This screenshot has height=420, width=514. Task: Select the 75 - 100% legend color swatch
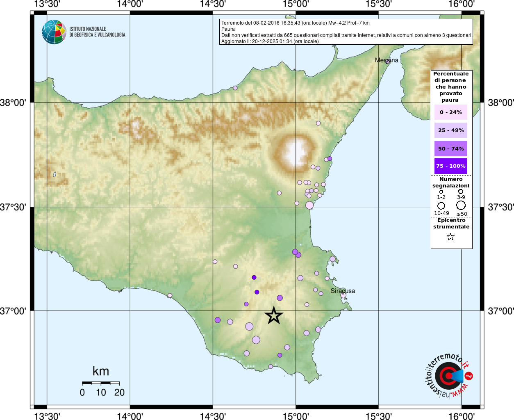450,166
